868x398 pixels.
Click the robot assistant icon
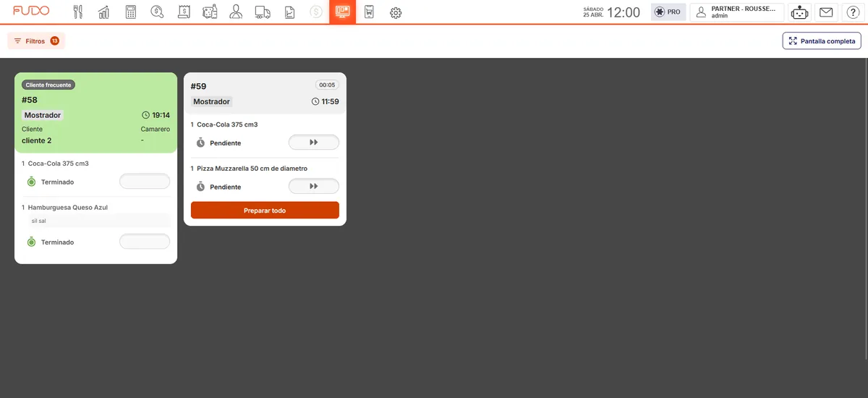pyautogui.click(x=799, y=12)
